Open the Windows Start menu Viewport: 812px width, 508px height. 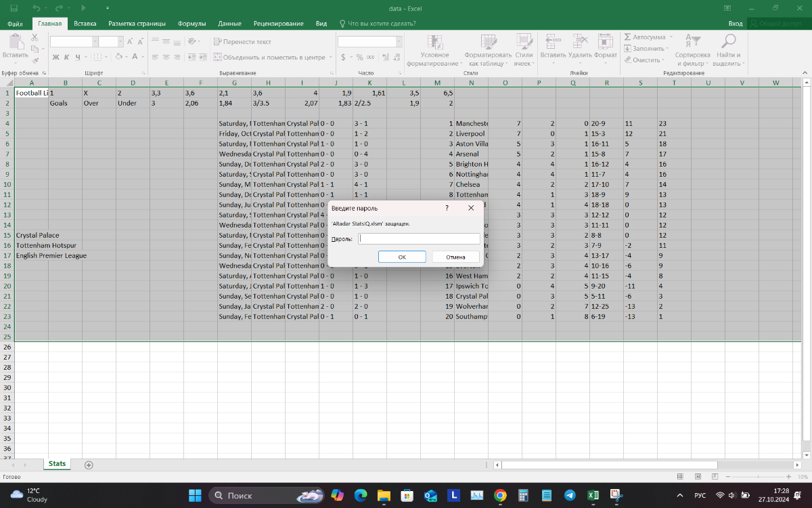pyautogui.click(x=195, y=495)
